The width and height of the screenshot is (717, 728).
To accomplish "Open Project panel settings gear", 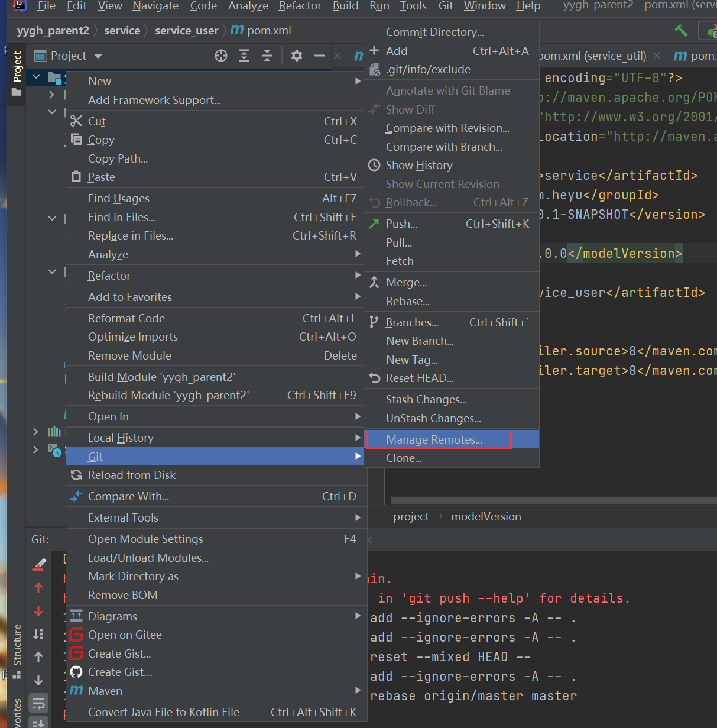I will 297,56.
